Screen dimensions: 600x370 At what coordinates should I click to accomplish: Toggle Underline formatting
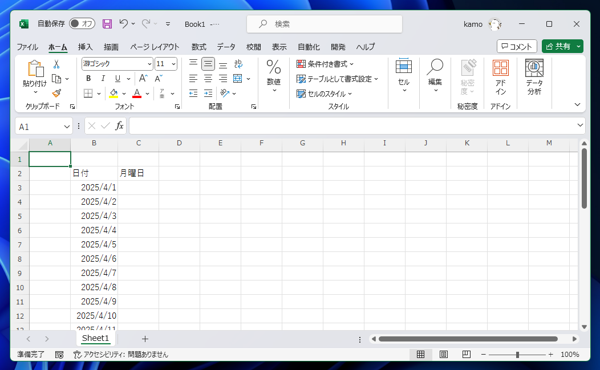(x=117, y=78)
